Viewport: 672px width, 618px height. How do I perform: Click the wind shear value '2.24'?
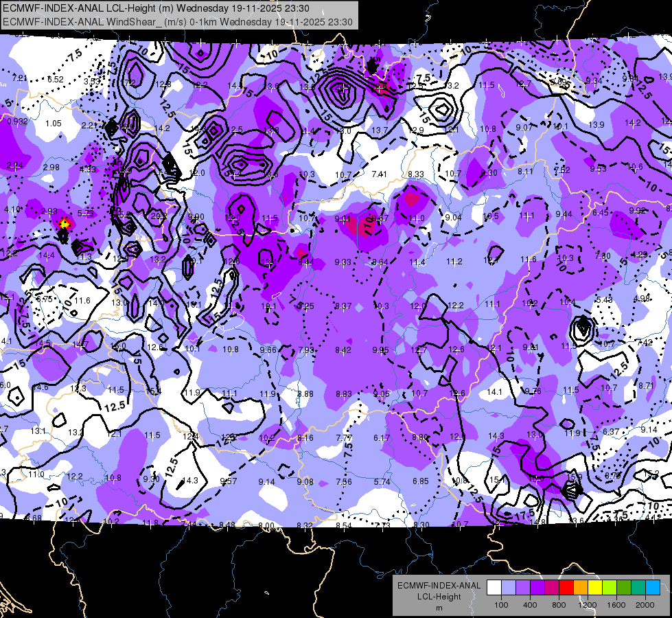(x=15, y=165)
